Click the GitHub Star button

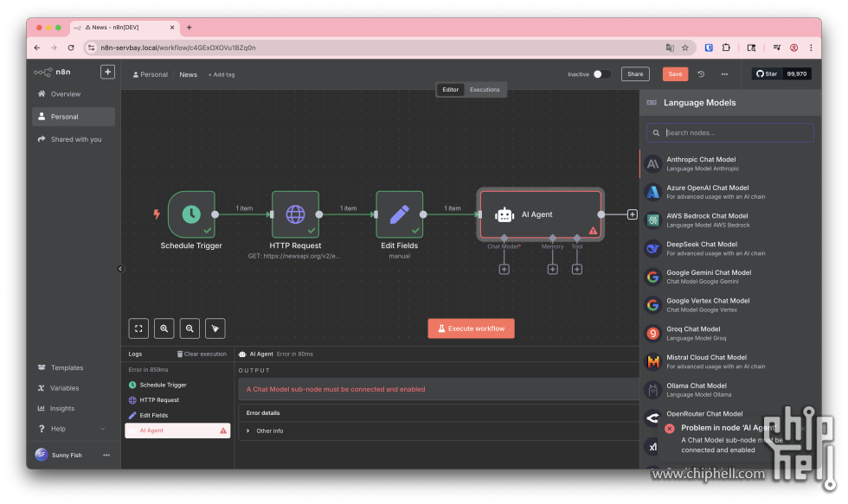click(767, 74)
